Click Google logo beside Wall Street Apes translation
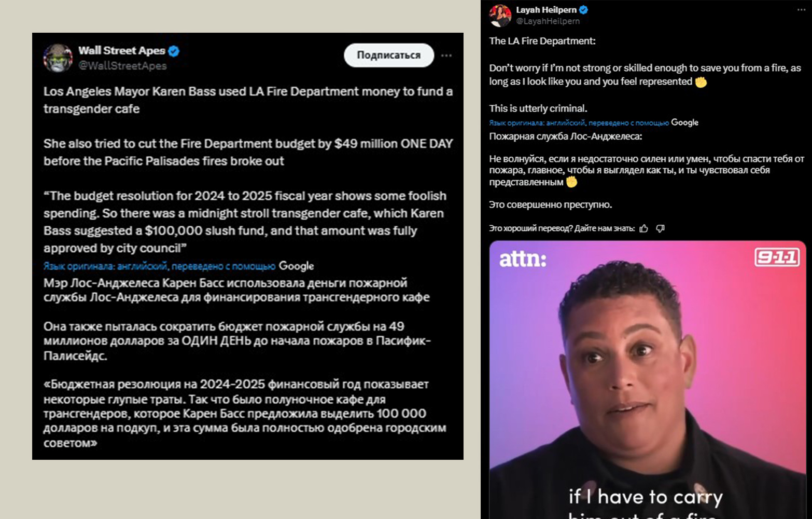The width and height of the screenshot is (812, 519). point(296,266)
